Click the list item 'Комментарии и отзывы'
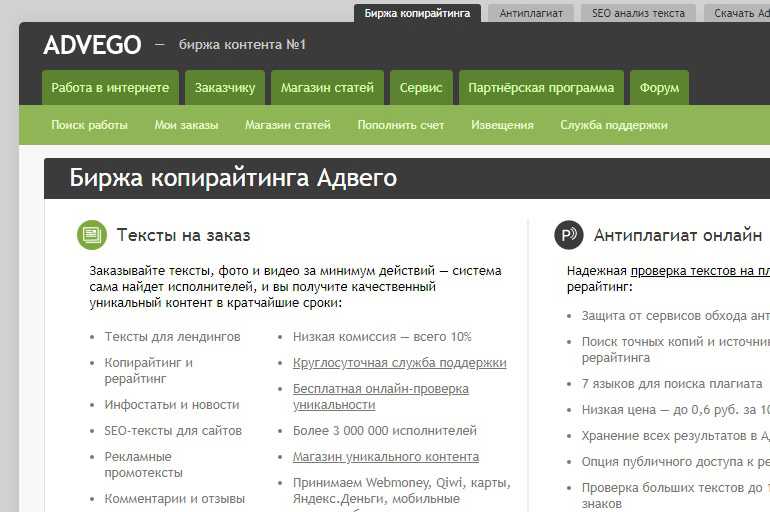The image size is (770, 512). 174,499
